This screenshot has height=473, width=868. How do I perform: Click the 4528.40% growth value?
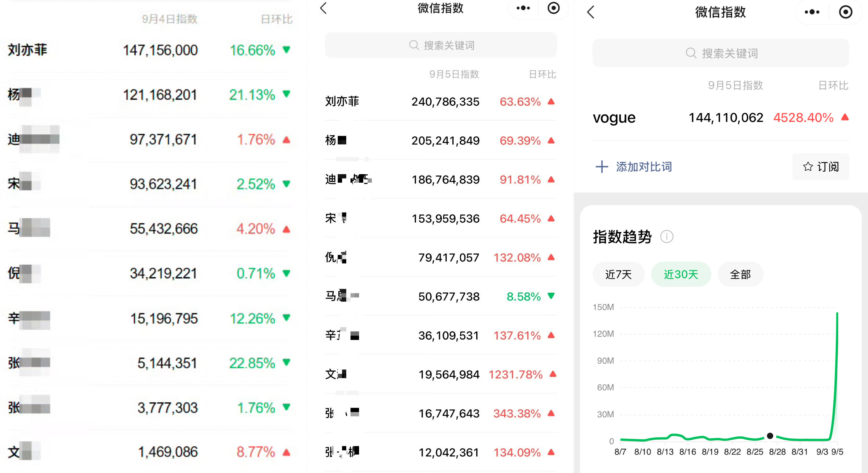point(803,118)
